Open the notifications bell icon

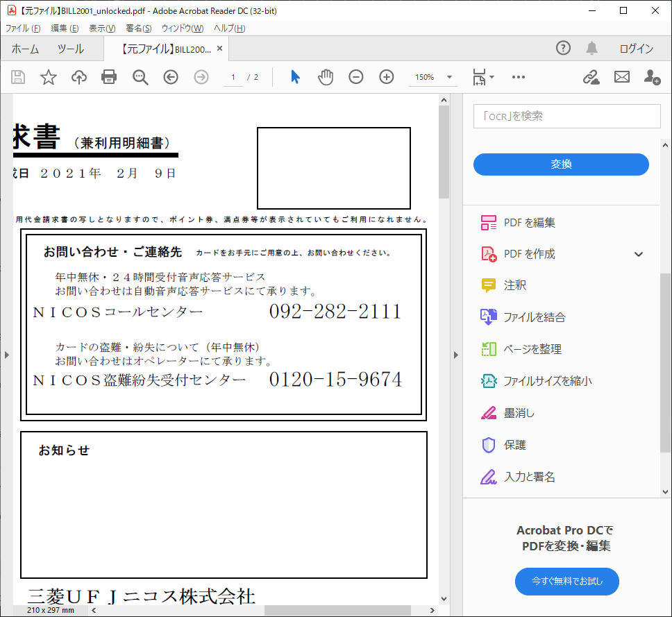592,48
